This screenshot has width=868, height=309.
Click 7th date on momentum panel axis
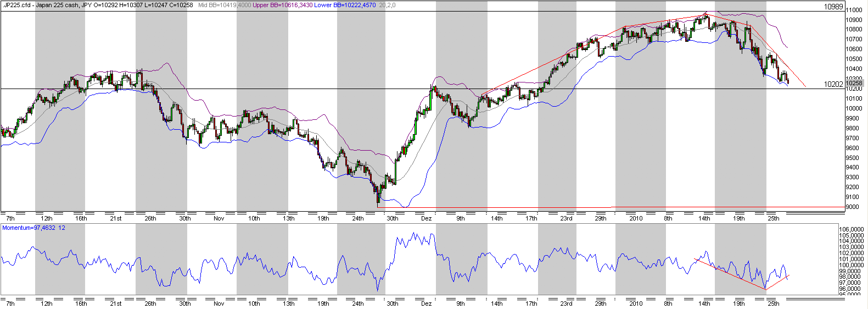click(x=10, y=303)
